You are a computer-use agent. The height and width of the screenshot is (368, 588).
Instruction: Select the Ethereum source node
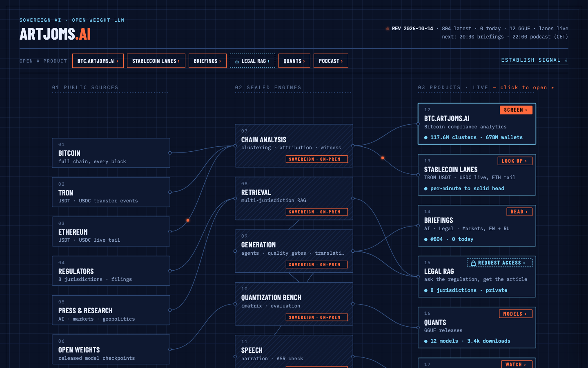tap(111, 231)
